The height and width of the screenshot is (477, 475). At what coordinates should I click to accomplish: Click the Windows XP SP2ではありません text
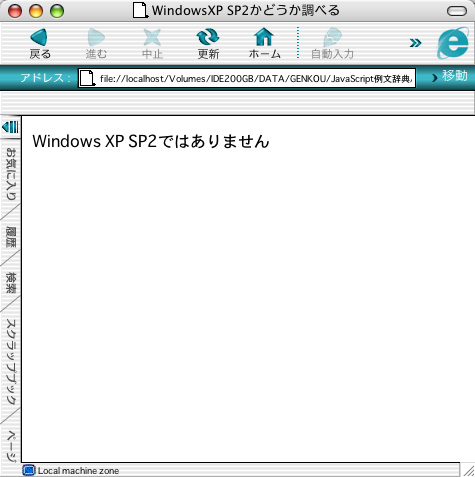(151, 141)
